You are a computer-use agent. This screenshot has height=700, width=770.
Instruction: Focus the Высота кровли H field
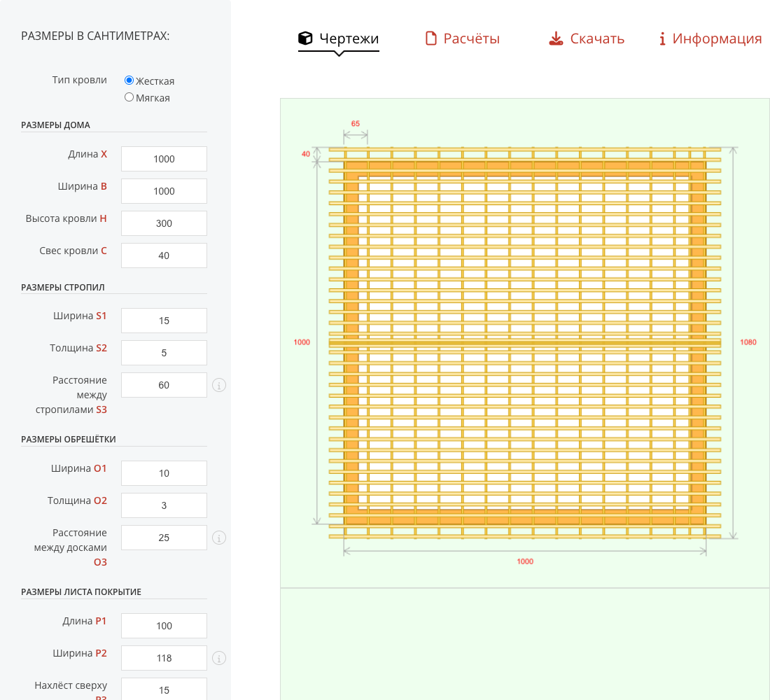(164, 223)
